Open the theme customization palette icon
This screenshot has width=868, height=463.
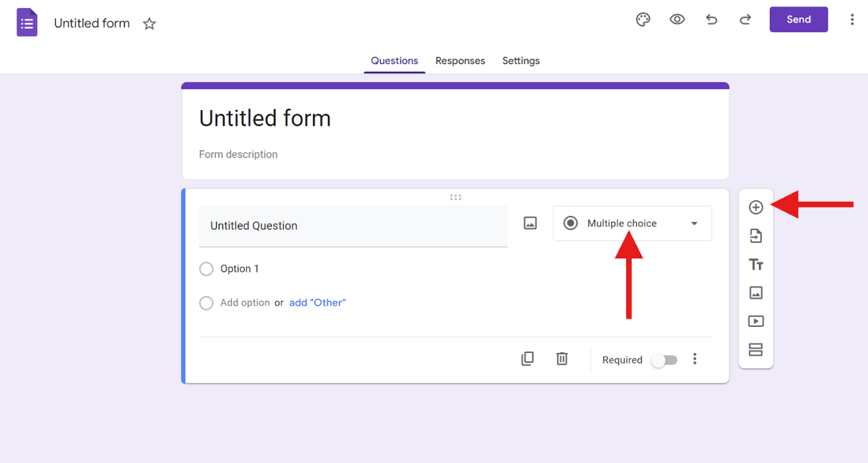[x=643, y=19]
